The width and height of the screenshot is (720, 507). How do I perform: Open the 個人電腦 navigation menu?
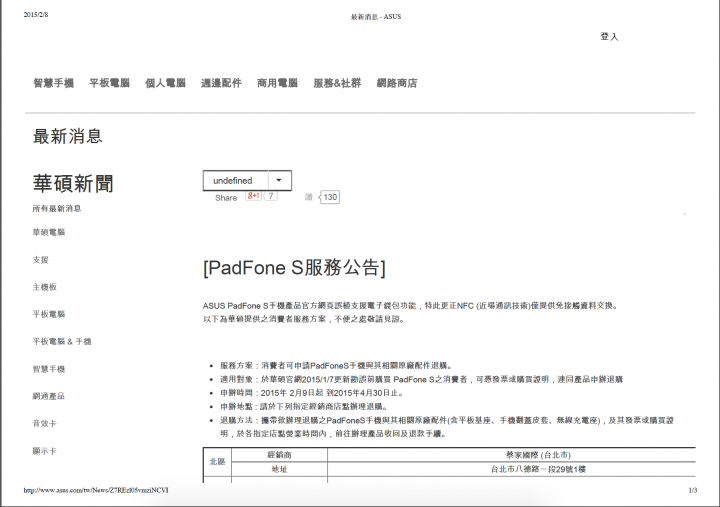point(165,83)
